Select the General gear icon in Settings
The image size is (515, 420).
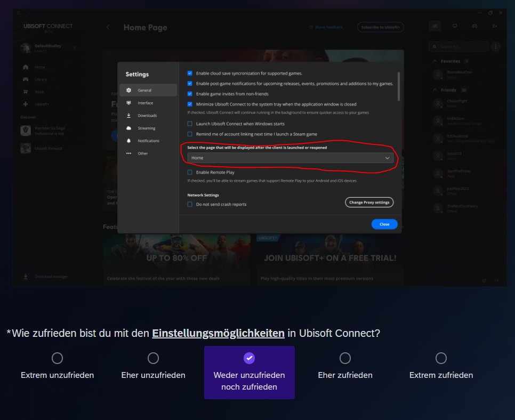coord(129,90)
